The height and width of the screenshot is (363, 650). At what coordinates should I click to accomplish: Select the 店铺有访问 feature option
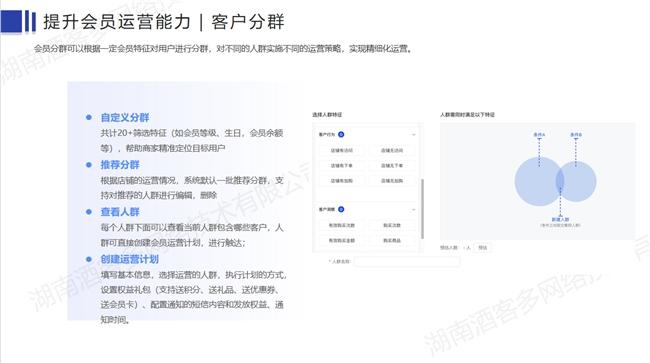pos(342,150)
